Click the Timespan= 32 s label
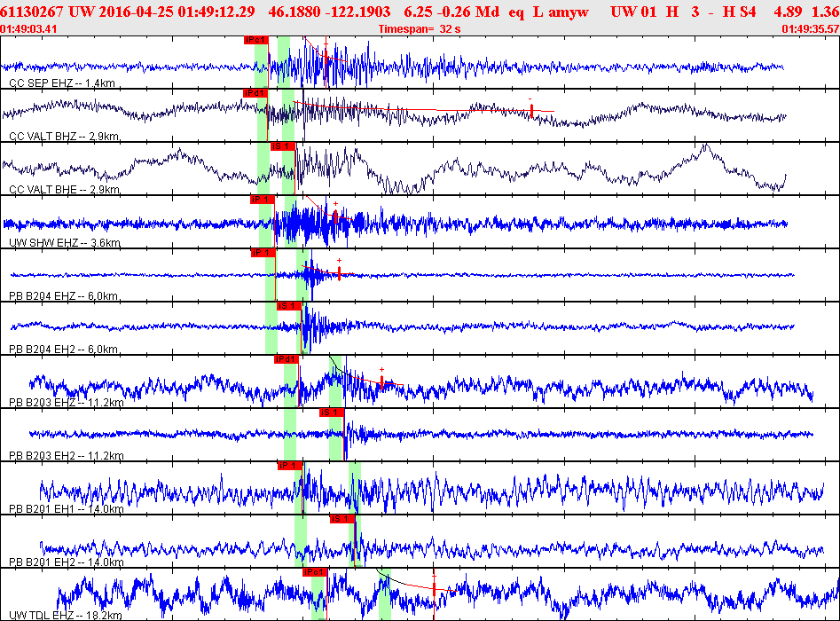Screen dimensions: 840x621 click(420, 29)
